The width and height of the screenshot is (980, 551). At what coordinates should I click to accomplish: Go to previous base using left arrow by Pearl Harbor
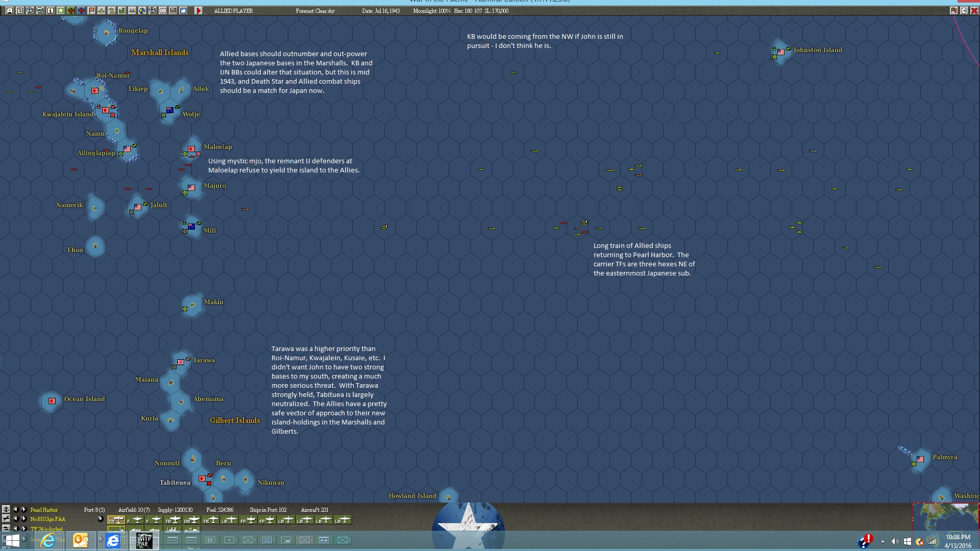point(16,509)
